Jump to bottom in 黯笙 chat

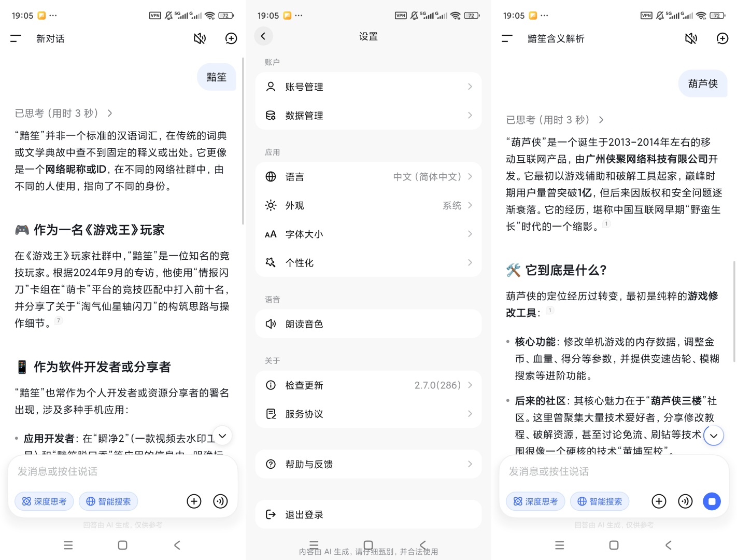(x=222, y=436)
